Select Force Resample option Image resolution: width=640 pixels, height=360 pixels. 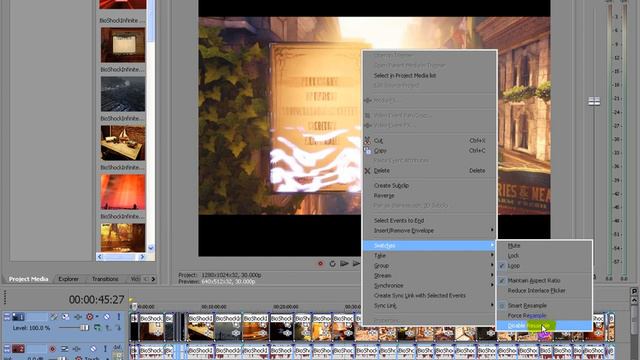click(x=544, y=316)
